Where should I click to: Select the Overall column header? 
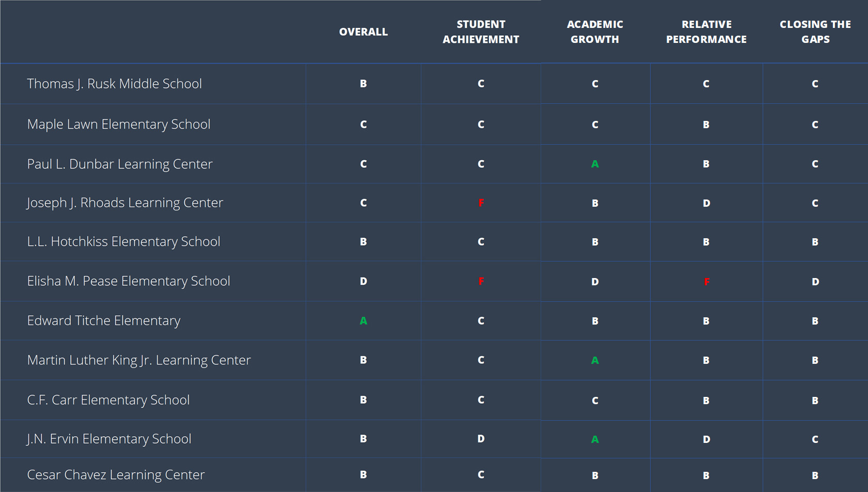363,32
